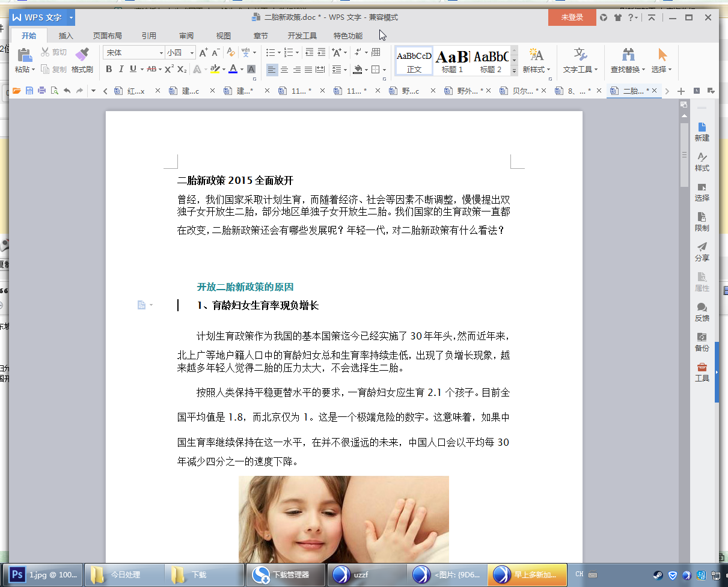
Task: Clear formatting with the eraser icon
Action: [x=231, y=52]
